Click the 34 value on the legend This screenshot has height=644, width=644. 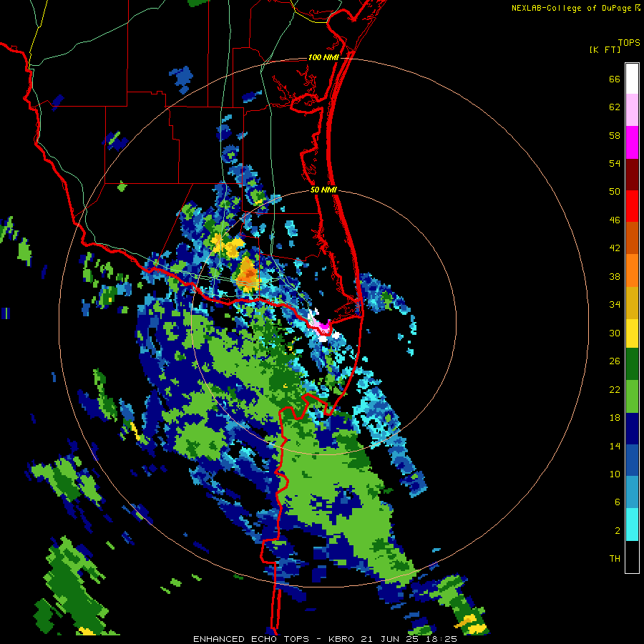[x=615, y=305]
